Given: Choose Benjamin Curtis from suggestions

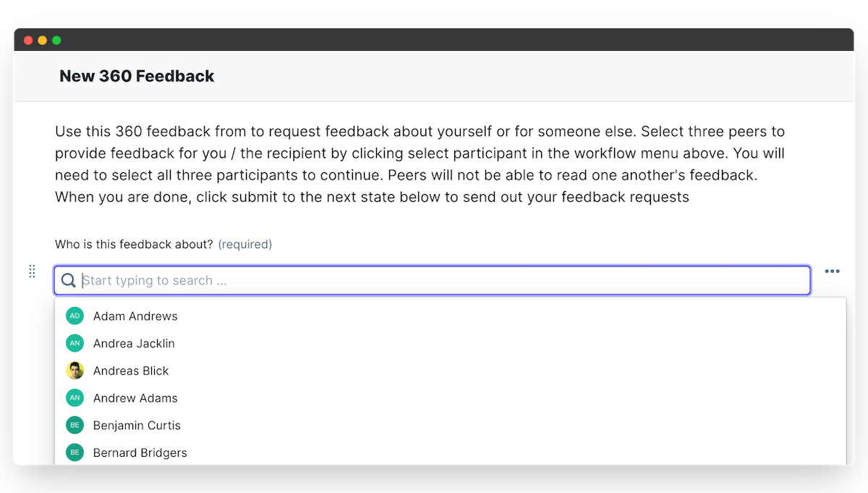Looking at the screenshot, I should pos(137,426).
